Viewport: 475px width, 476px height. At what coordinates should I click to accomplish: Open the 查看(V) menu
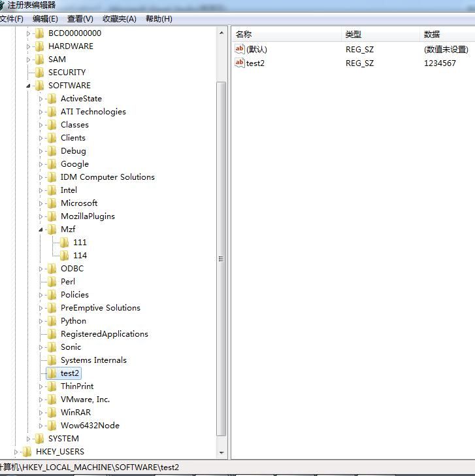point(80,19)
